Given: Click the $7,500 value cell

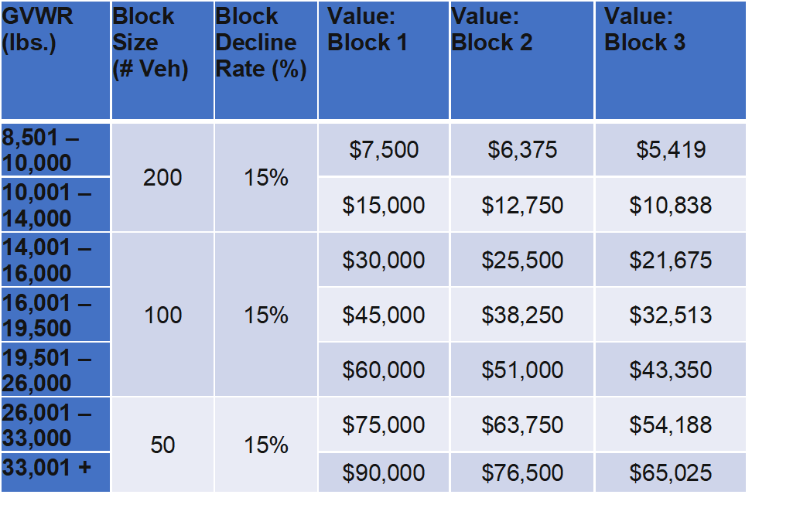Looking at the screenshot, I should pos(384,149).
